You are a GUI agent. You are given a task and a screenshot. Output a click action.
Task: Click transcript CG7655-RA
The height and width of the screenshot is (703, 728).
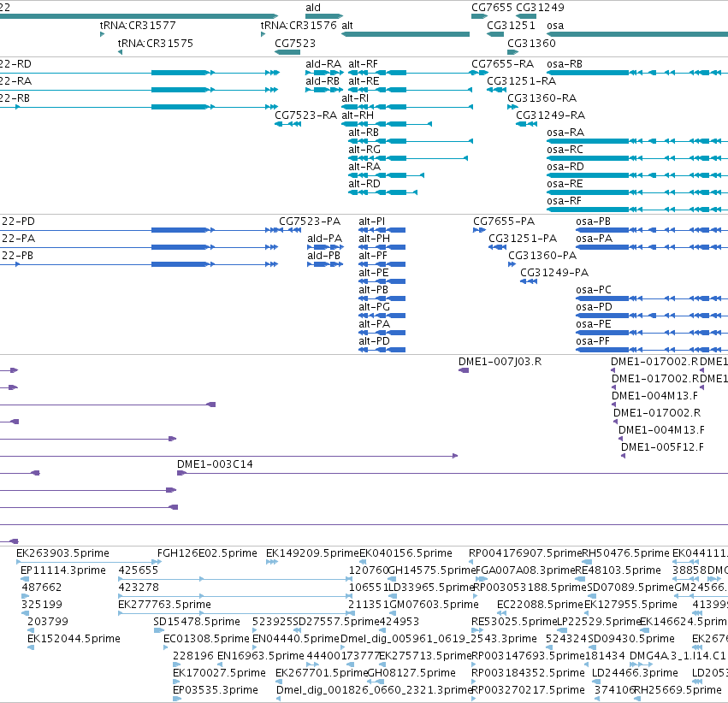click(x=502, y=64)
